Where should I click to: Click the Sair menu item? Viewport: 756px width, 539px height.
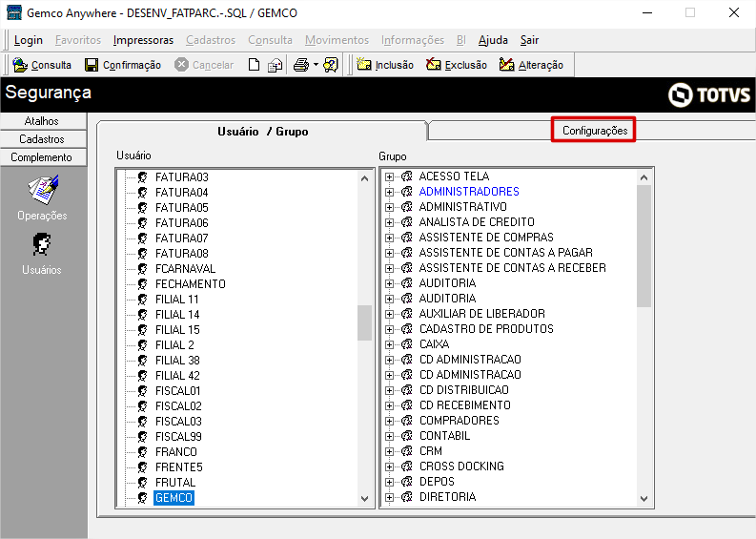[529, 40]
